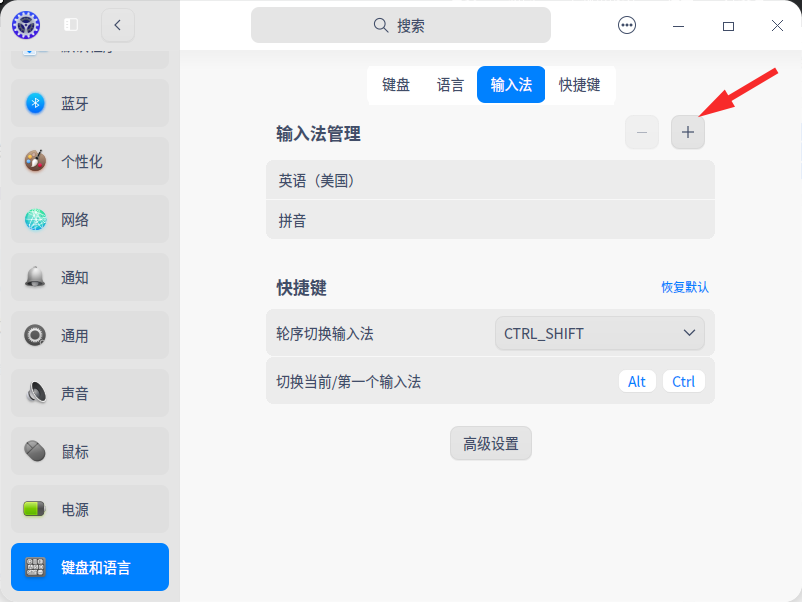Minimize the settings window

tap(678, 26)
